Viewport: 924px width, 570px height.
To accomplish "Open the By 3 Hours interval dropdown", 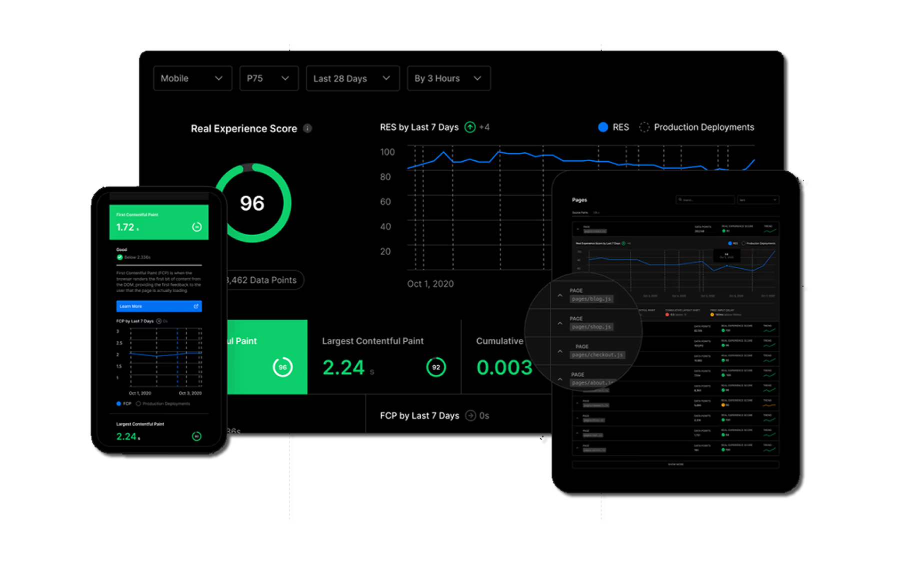I will [448, 79].
